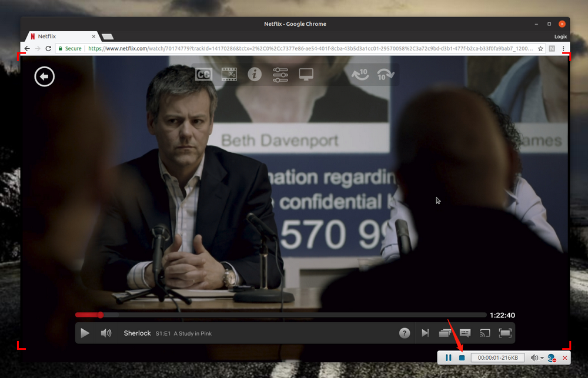588x378 pixels.
Task: Go back in Chrome
Action: (27, 48)
